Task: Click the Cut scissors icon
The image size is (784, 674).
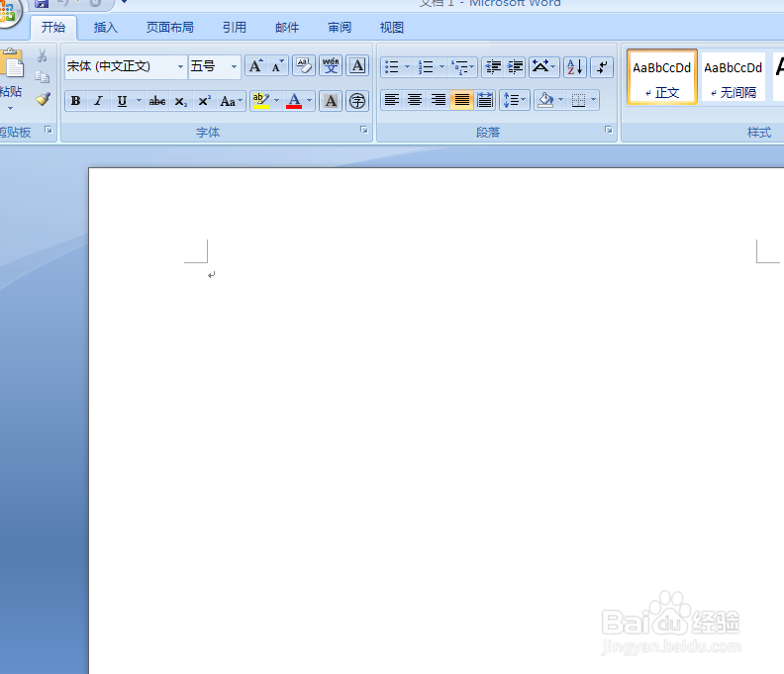Action: pyautogui.click(x=43, y=55)
